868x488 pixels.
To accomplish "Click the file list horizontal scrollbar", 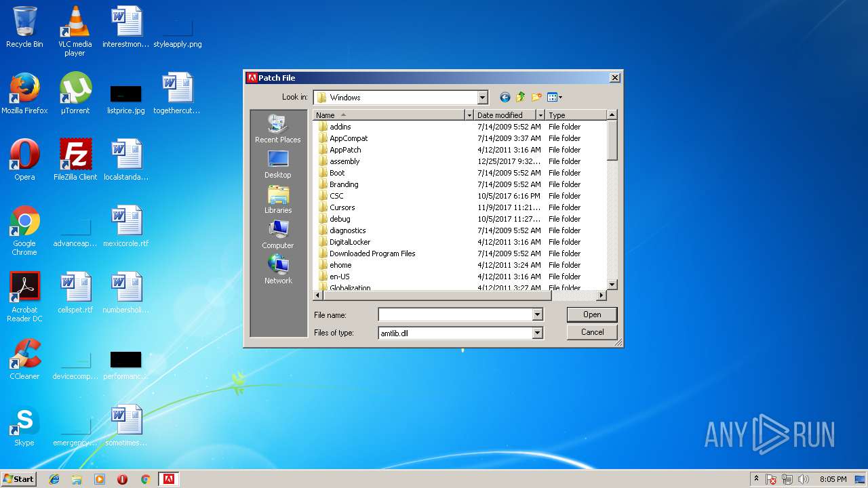I will (x=437, y=296).
